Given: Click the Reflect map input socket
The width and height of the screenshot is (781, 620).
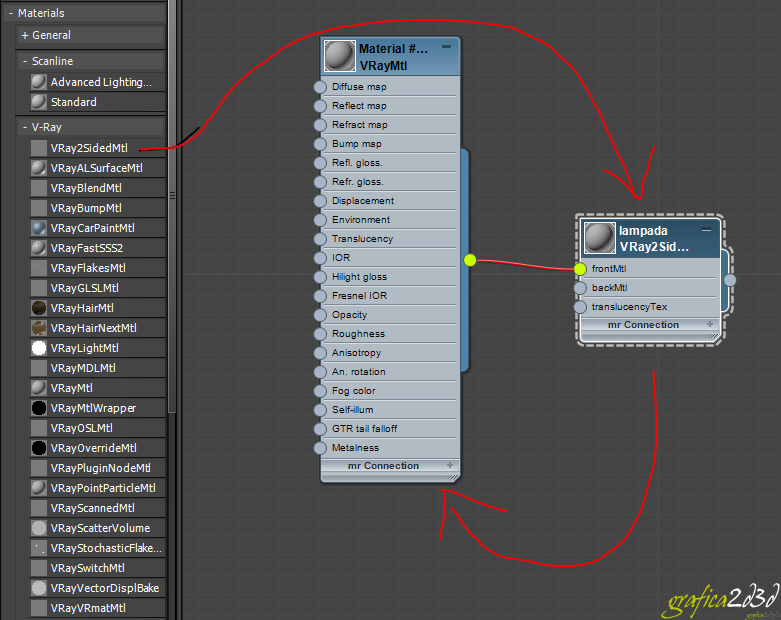Looking at the screenshot, I should (x=320, y=106).
